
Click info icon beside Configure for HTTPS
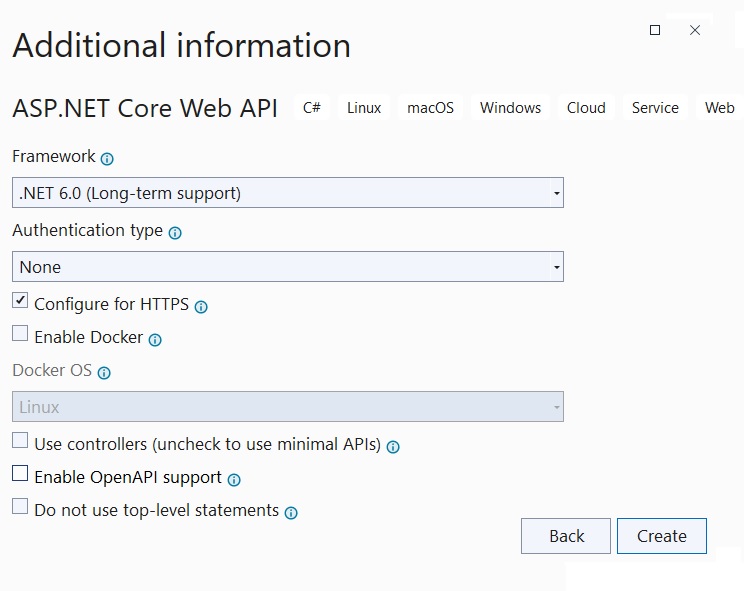pyautogui.click(x=201, y=307)
